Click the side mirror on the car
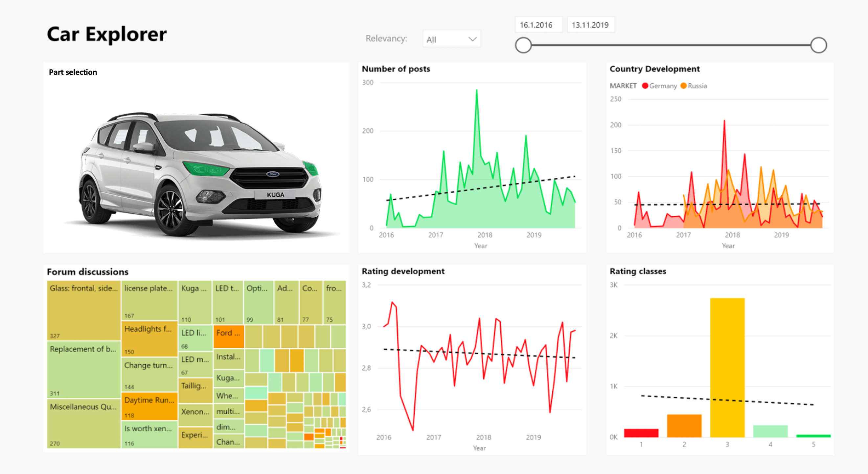868x474 pixels. (144, 147)
